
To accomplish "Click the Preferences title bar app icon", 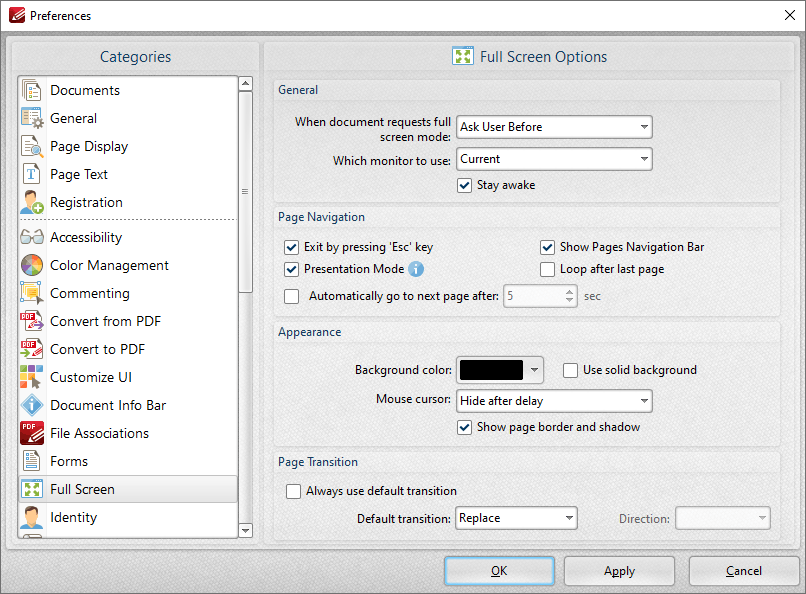I will 16,15.
